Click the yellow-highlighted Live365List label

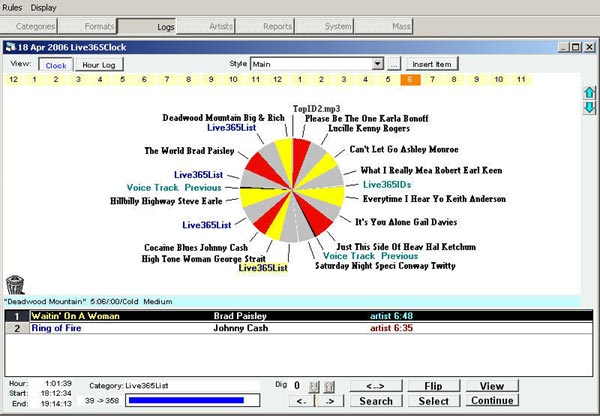(x=263, y=268)
